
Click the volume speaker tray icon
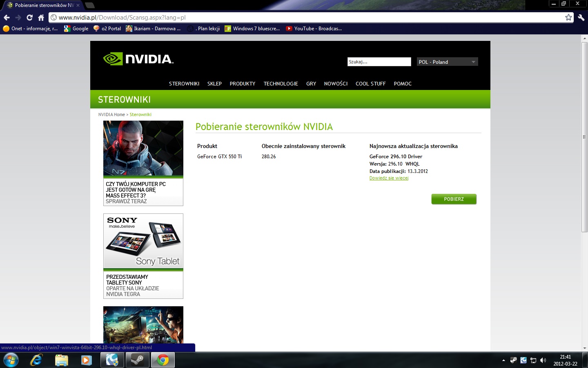click(543, 360)
